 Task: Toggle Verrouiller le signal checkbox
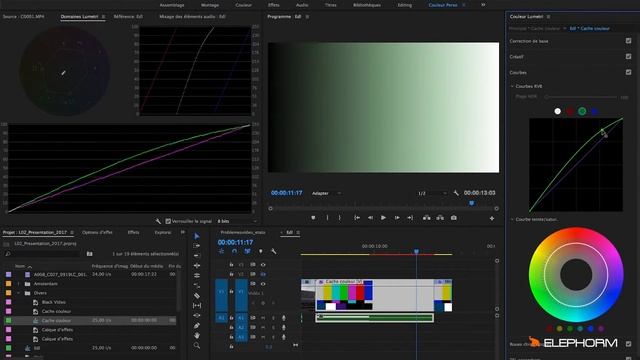168,221
